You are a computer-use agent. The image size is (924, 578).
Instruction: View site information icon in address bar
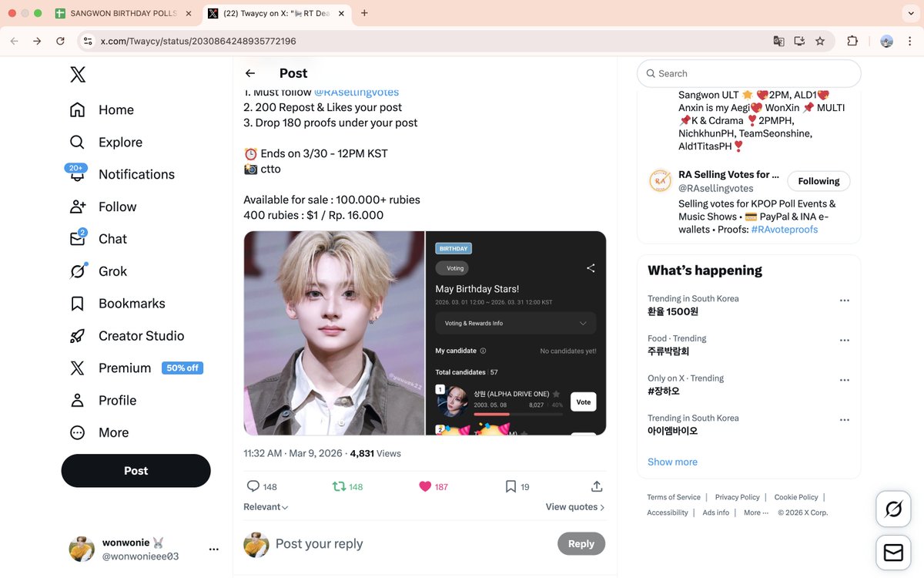[88, 41]
